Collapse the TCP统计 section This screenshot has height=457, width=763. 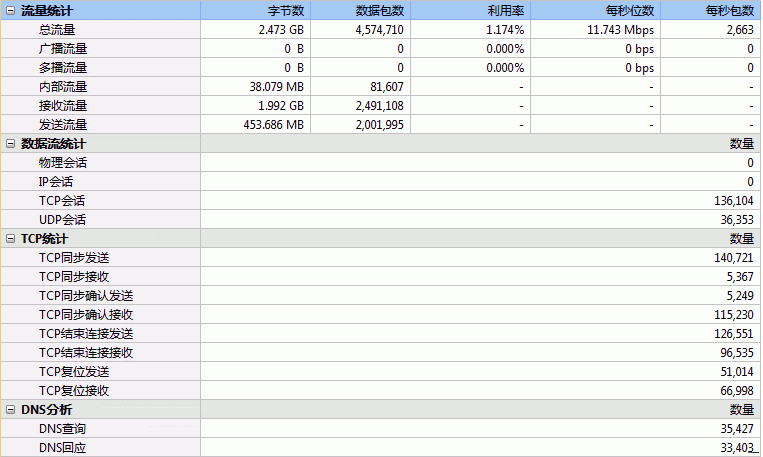10,238
